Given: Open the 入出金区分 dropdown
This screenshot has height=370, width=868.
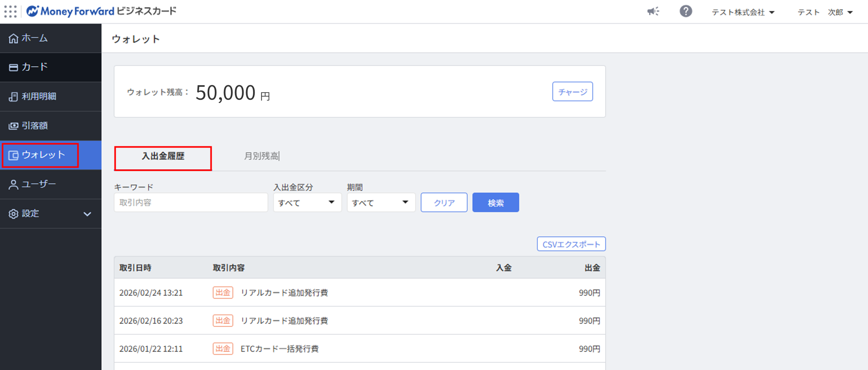Looking at the screenshot, I should [307, 203].
